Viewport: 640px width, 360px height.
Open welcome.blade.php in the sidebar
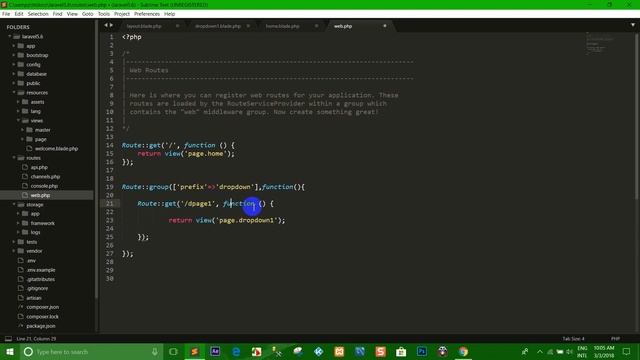pos(56,149)
